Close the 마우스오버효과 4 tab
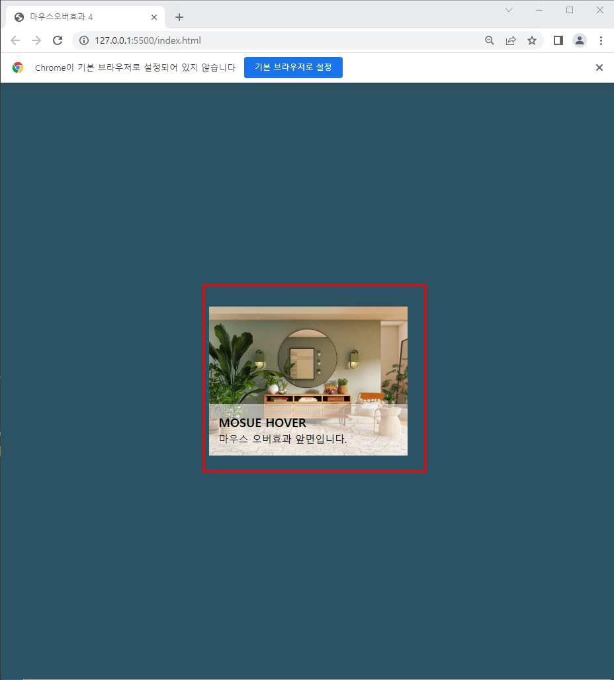Screen dimensions: 616x680 coord(154,17)
